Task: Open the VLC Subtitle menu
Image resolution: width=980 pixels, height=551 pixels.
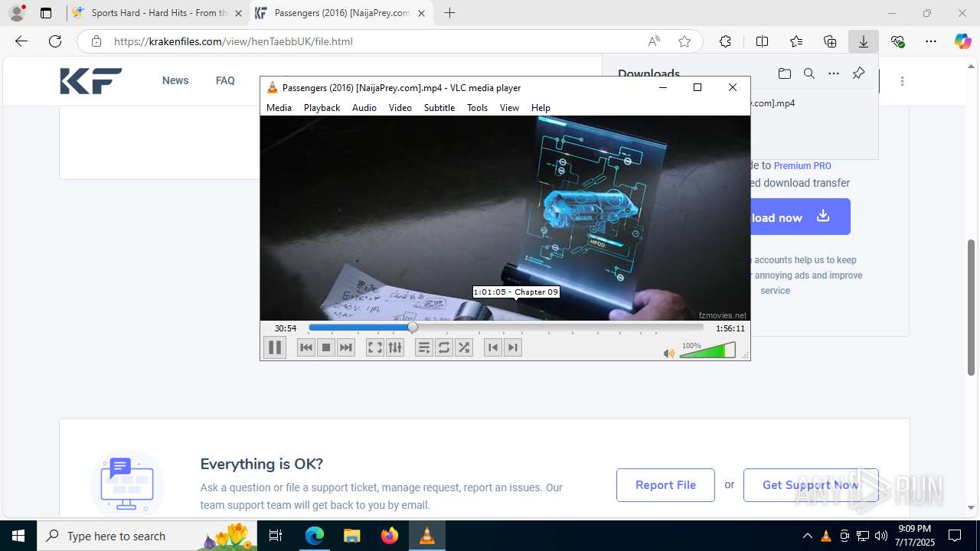Action: (x=439, y=108)
